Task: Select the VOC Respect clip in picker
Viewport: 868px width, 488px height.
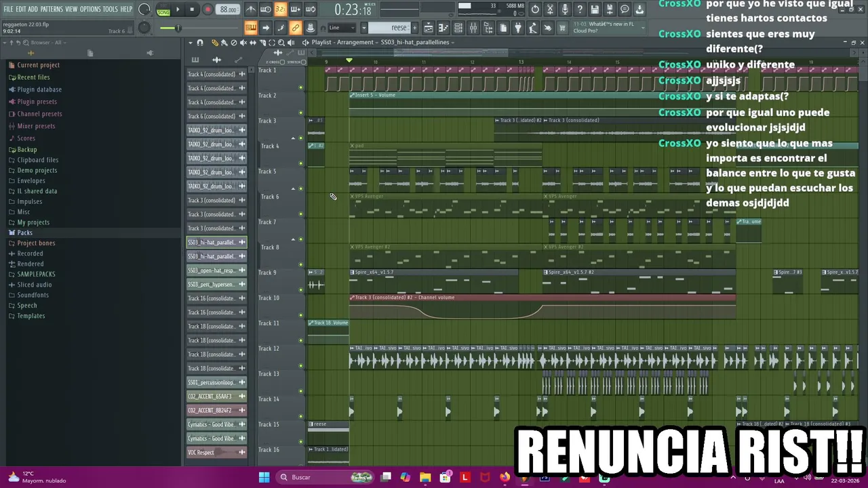Action: [x=216, y=452]
